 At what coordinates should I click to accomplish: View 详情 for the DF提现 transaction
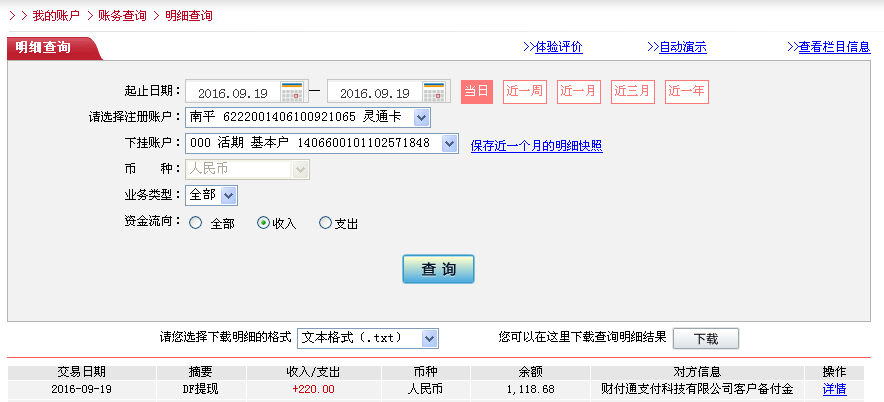[834, 389]
